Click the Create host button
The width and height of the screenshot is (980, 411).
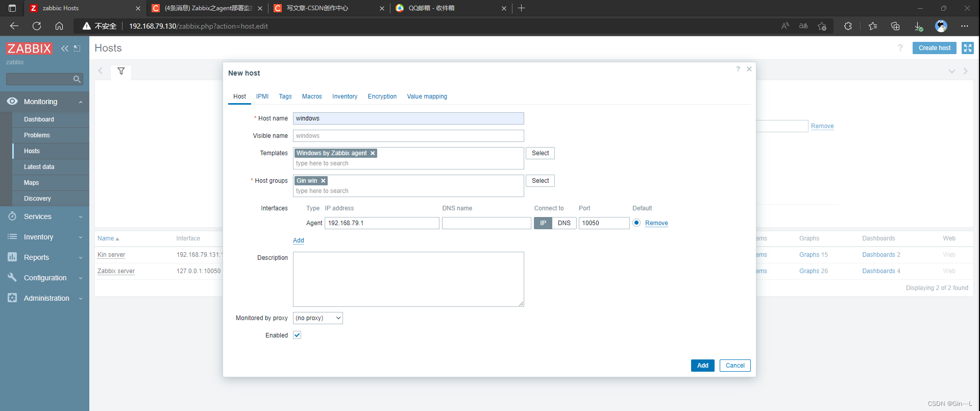[x=935, y=48]
